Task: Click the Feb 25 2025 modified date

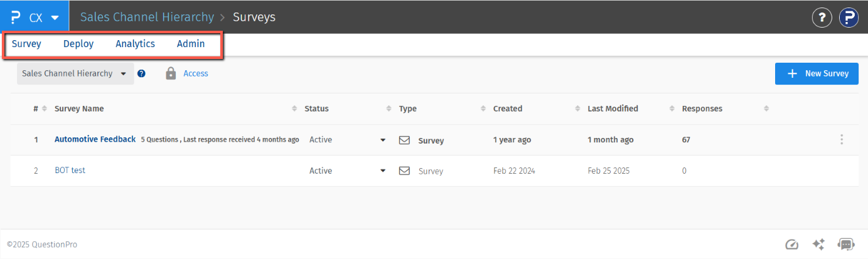Action: 609,171
